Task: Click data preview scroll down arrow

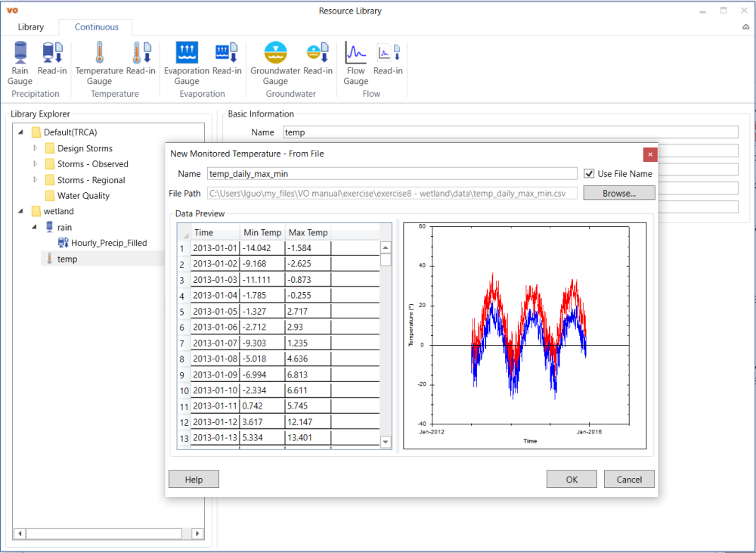Action: (x=386, y=442)
